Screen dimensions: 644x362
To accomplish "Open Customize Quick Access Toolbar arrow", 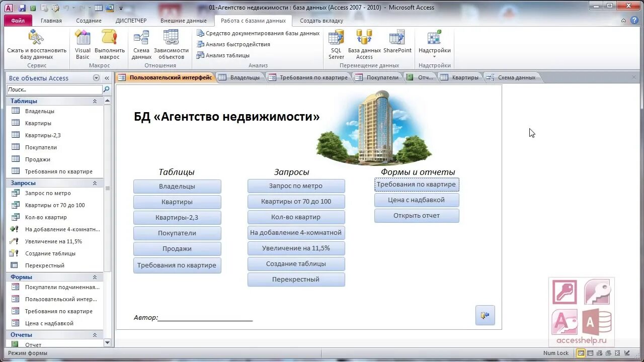I will point(121,9).
